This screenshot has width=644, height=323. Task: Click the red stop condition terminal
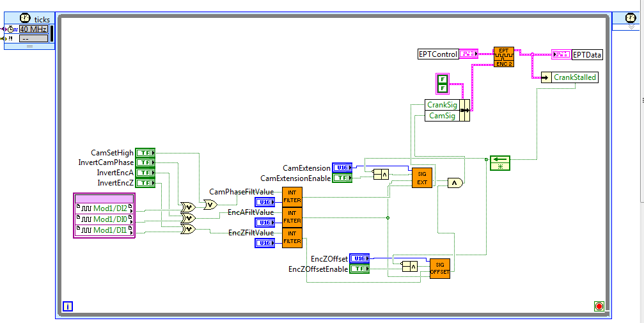point(599,306)
